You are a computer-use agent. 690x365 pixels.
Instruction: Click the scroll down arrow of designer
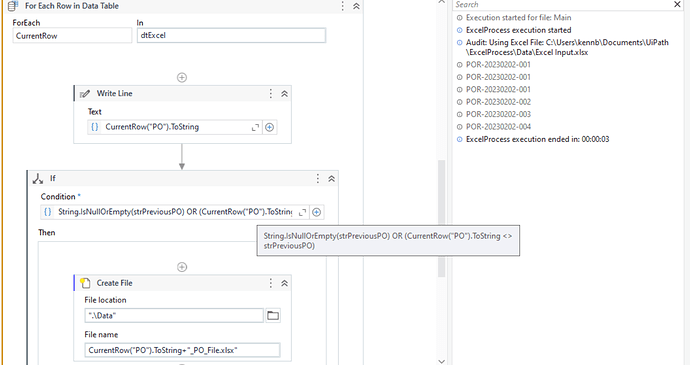pos(442,361)
